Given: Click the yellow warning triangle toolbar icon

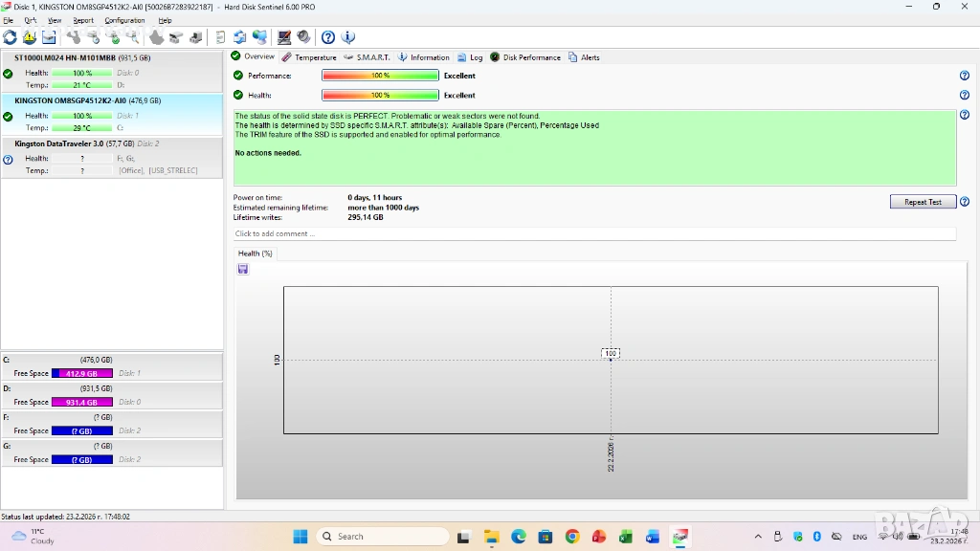Looking at the screenshot, I should pos(29,37).
